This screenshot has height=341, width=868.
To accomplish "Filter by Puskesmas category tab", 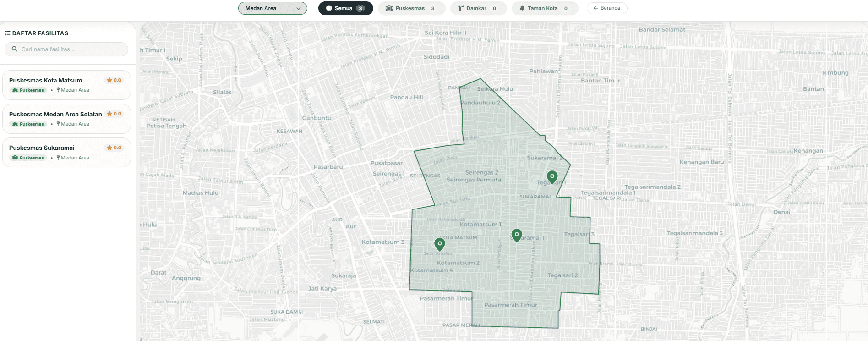I will coord(411,8).
